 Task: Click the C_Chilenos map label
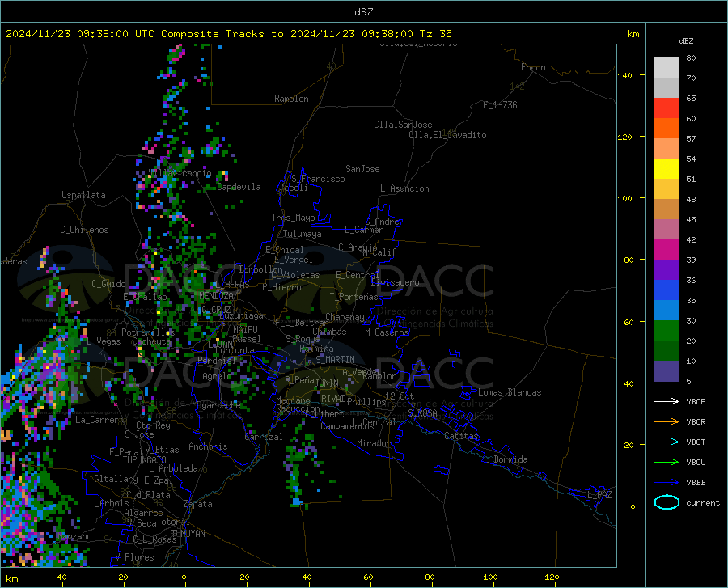(x=84, y=230)
